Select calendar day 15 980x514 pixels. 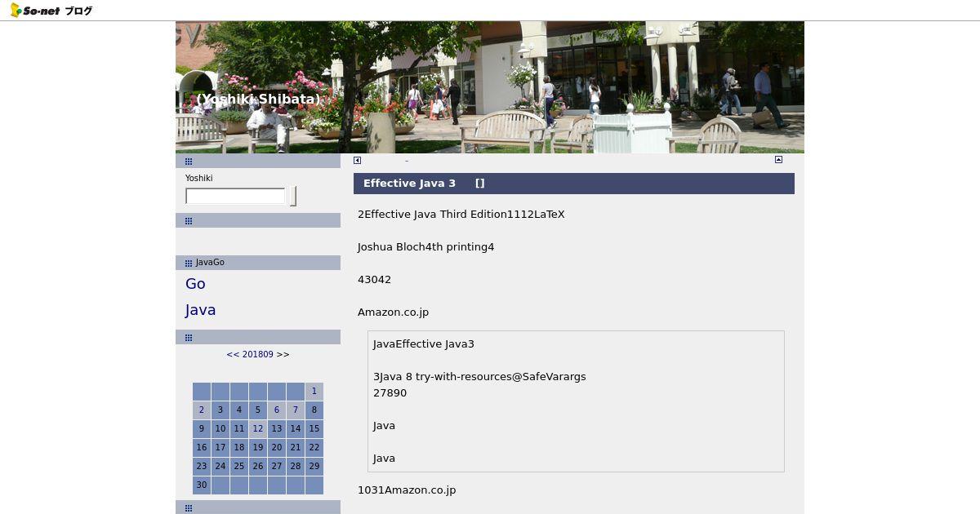(x=314, y=429)
